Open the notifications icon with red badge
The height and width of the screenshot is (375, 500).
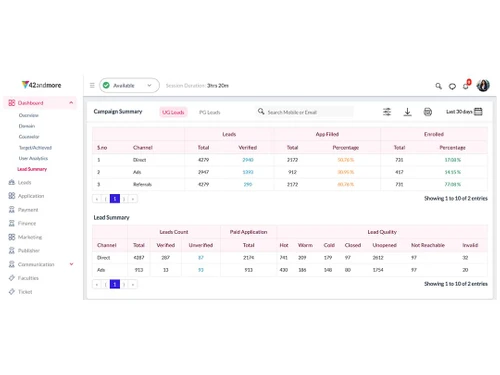point(467,85)
